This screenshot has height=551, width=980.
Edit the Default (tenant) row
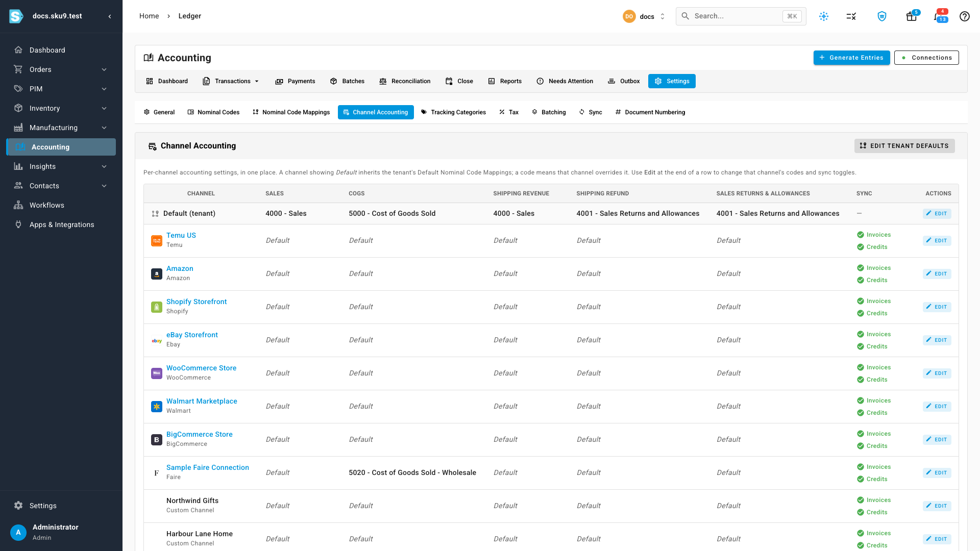[937, 214]
